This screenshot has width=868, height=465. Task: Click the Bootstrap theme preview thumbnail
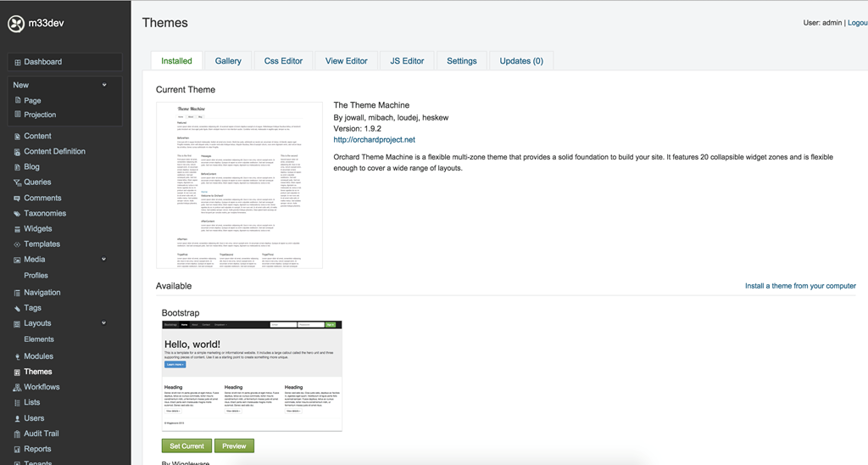tap(252, 375)
